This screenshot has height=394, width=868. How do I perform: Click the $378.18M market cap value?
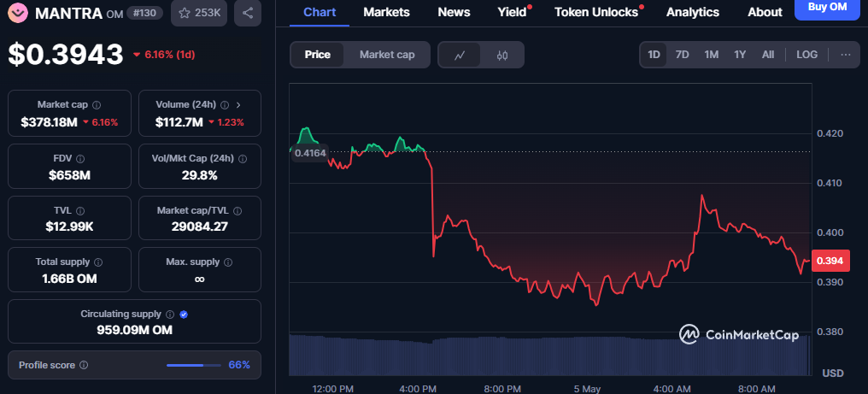49,122
